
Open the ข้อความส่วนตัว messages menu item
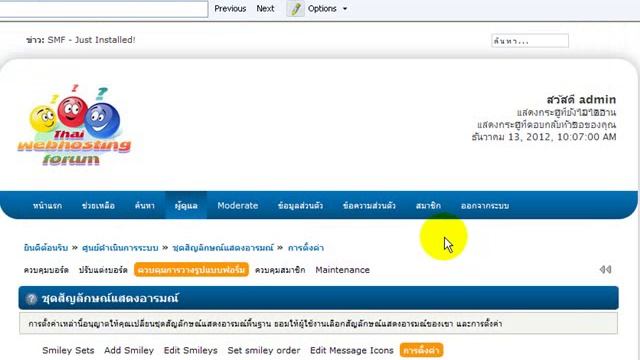click(x=369, y=206)
